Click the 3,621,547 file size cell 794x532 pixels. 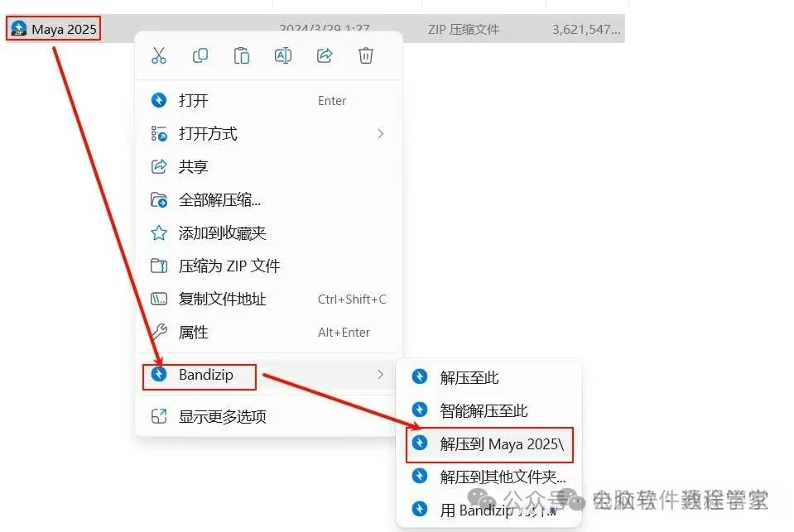point(586,29)
